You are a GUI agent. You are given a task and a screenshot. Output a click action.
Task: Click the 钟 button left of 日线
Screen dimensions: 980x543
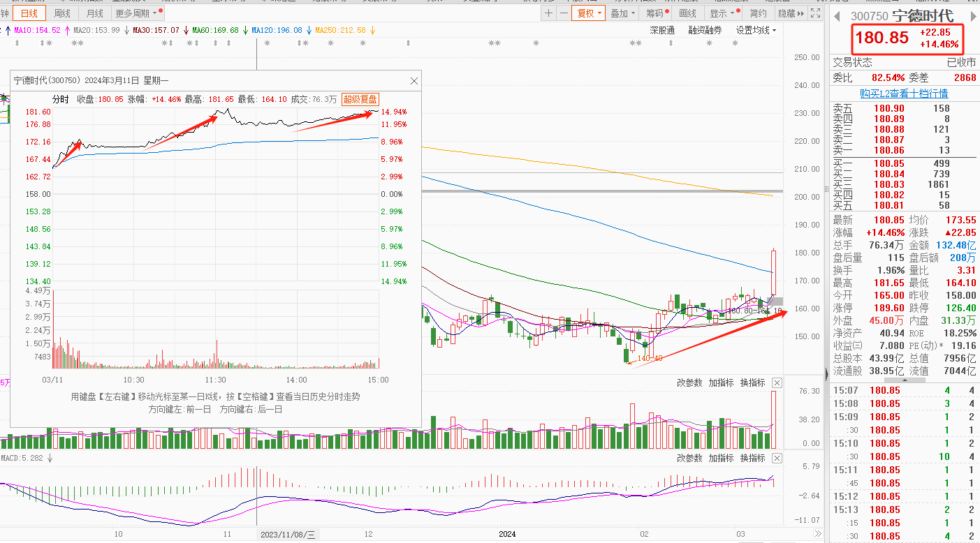tap(5, 13)
